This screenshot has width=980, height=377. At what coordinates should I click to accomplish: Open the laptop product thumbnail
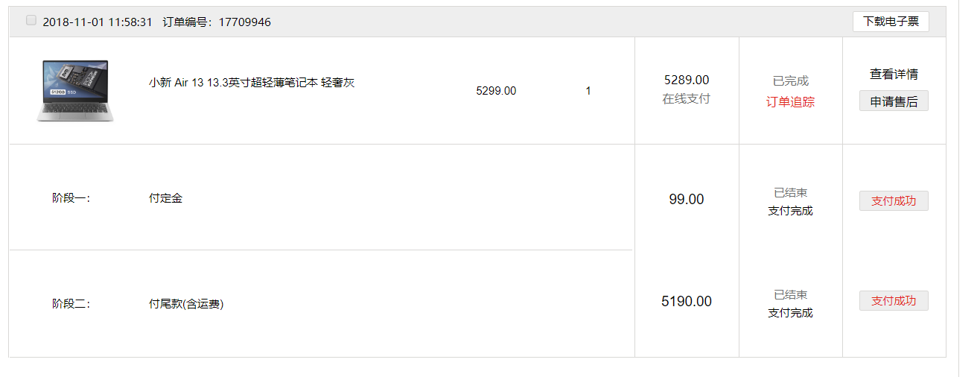(x=75, y=91)
